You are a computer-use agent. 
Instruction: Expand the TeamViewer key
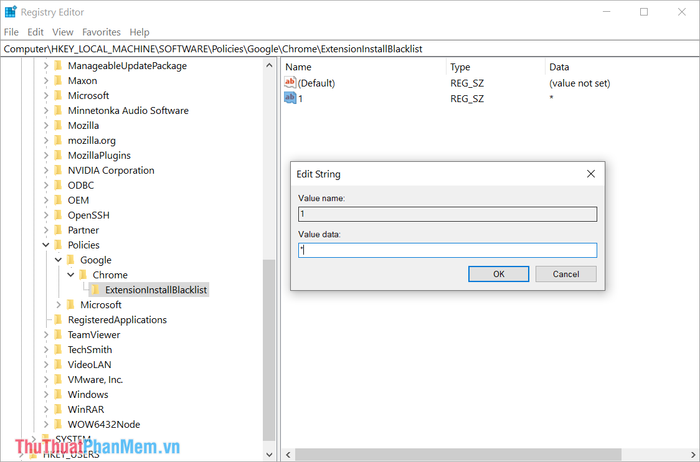click(x=46, y=335)
